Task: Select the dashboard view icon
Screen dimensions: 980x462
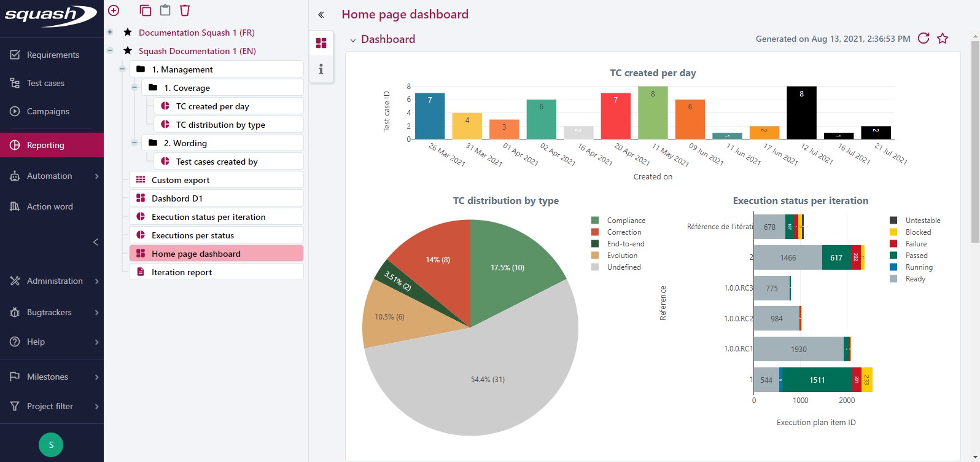Action: coord(321,43)
